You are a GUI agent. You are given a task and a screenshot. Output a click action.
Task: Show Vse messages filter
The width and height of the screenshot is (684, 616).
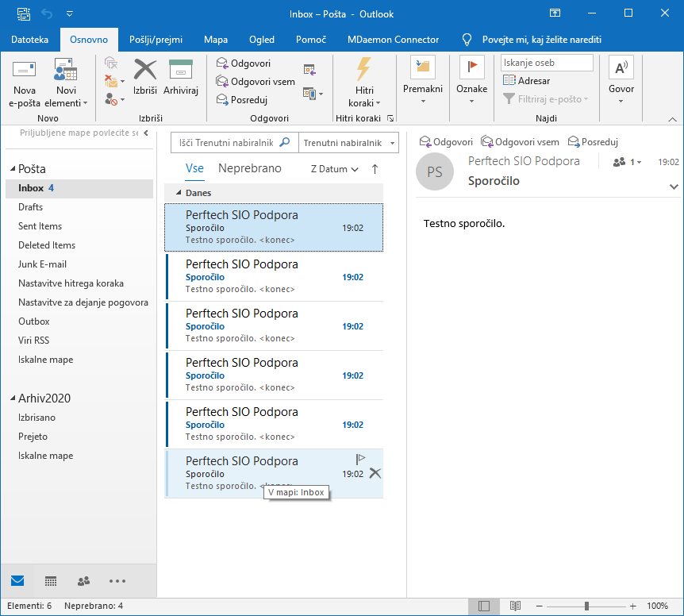[194, 168]
